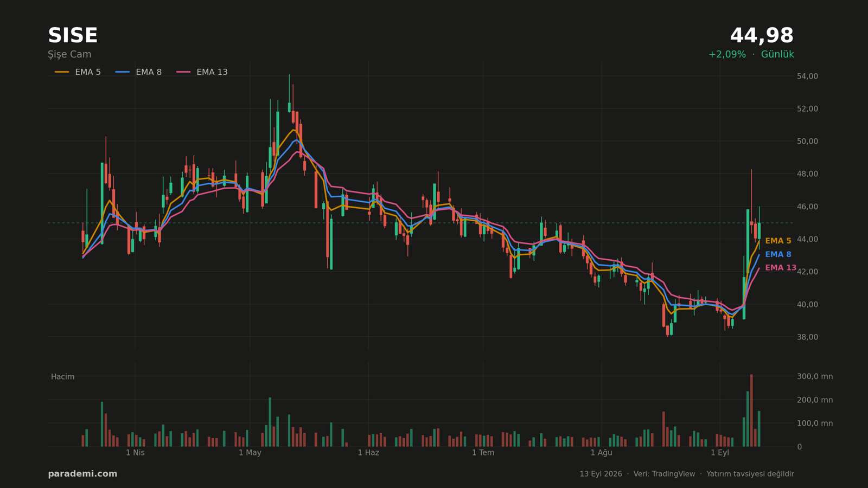Click the 1 Haz date label
Screen dimensions: 868x488
click(x=368, y=453)
